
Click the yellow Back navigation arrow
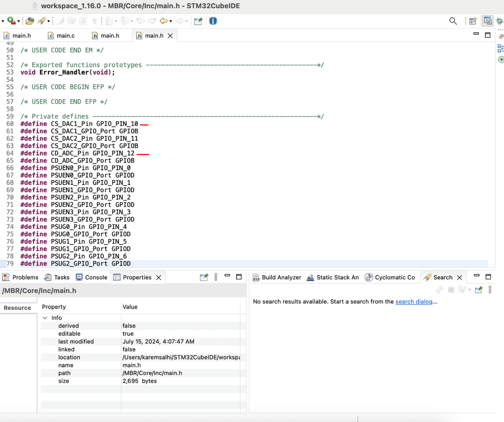(x=163, y=21)
